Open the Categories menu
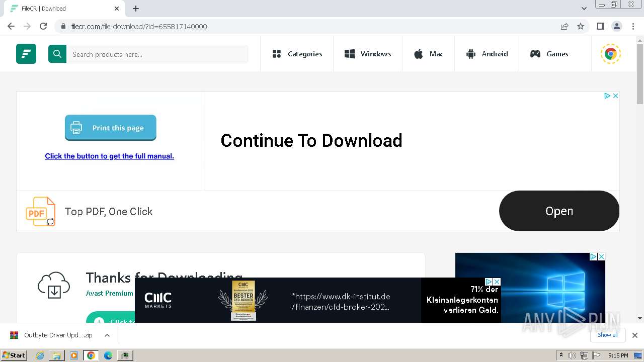This screenshot has height=362, width=644. [297, 54]
